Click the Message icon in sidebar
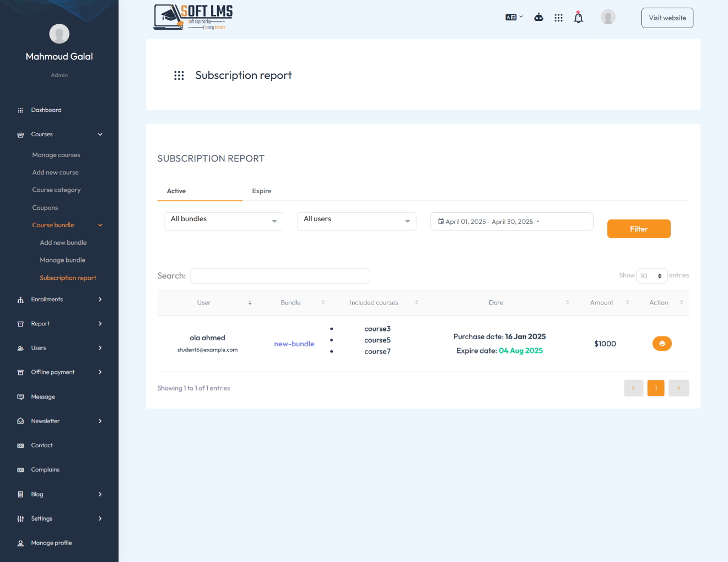The width and height of the screenshot is (728, 562). (20, 397)
